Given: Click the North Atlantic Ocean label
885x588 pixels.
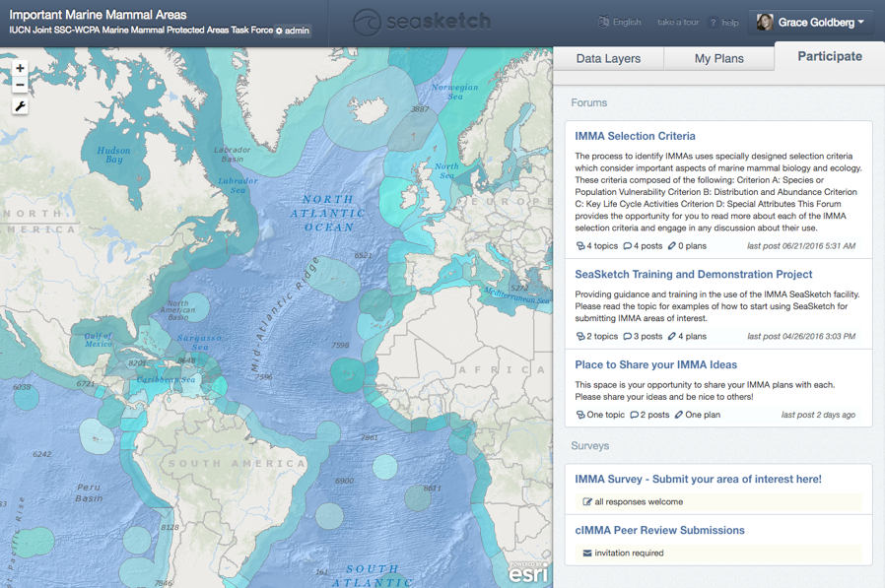Looking at the screenshot, I should tap(328, 214).
